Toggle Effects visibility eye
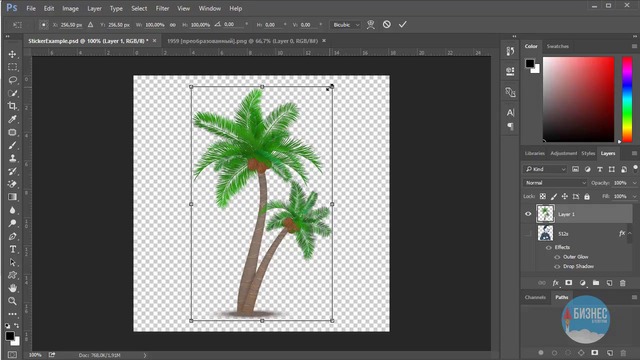 coord(549,247)
